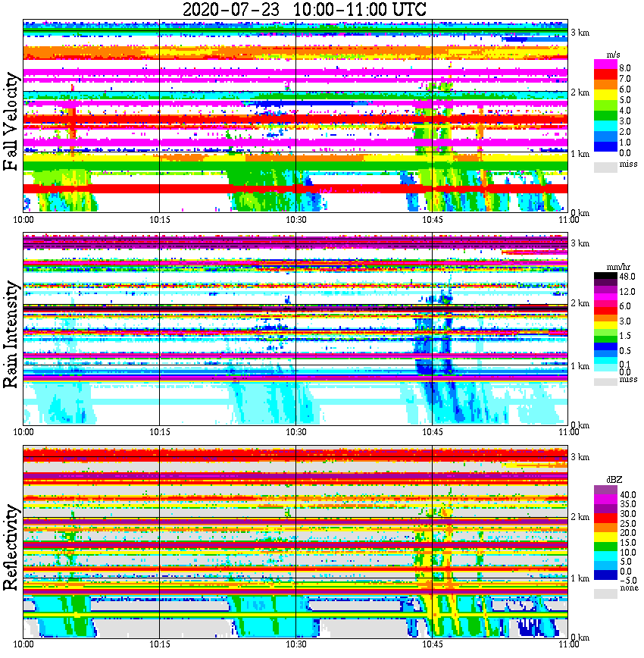Click the "8.0" value in the m/s legend

pos(625,68)
